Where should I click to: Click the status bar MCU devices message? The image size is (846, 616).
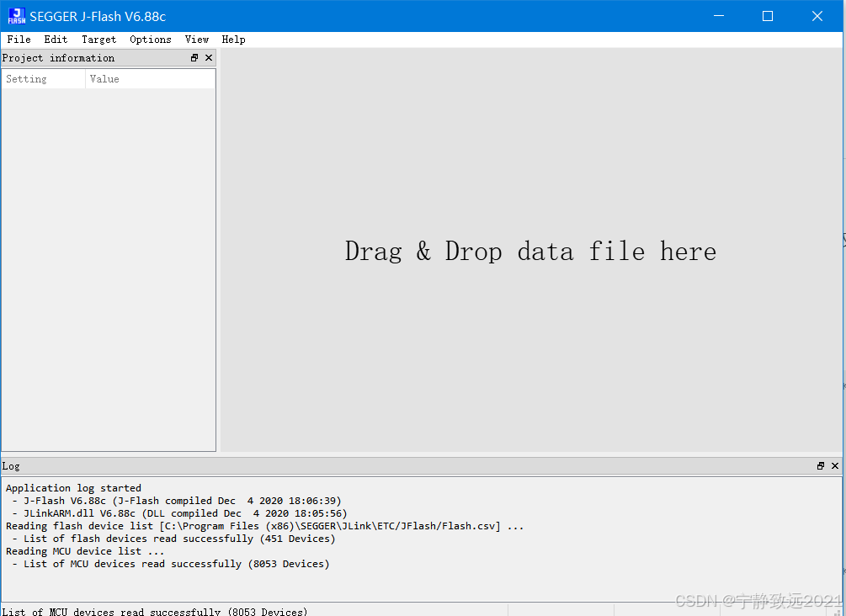(155, 611)
